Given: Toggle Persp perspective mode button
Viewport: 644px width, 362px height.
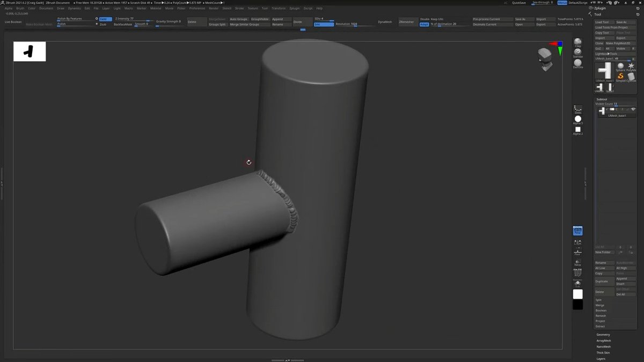Looking at the screenshot, I should pyautogui.click(x=577, y=231).
